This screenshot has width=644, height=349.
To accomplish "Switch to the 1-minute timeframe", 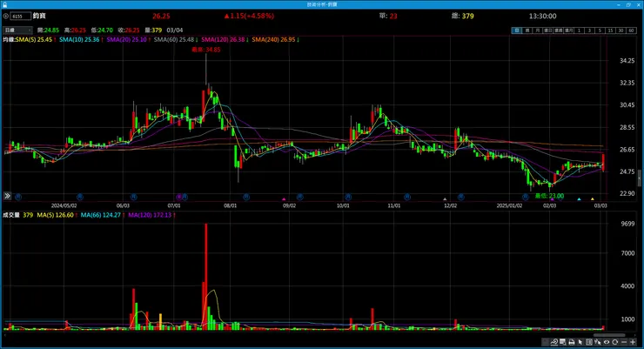I will pos(579,30).
